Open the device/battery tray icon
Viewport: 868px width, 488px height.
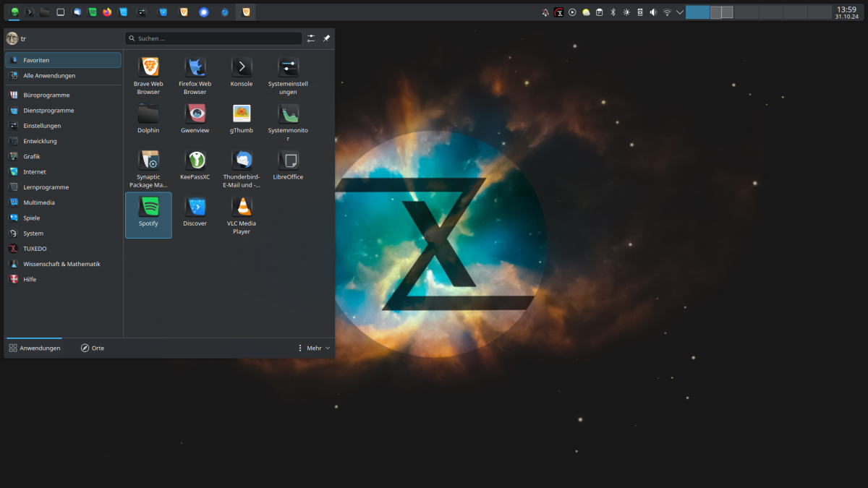coord(640,12)
